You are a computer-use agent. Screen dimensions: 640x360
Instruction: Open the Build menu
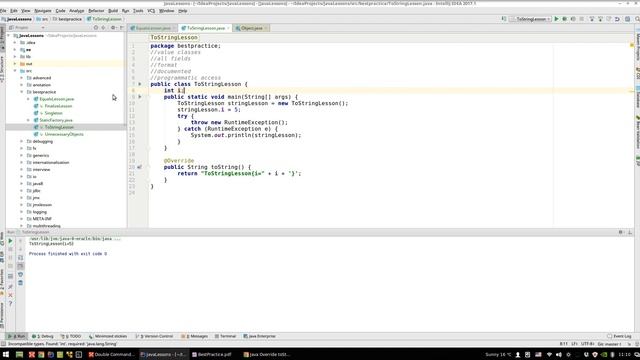pyautogui.click(x=113, y=11)
